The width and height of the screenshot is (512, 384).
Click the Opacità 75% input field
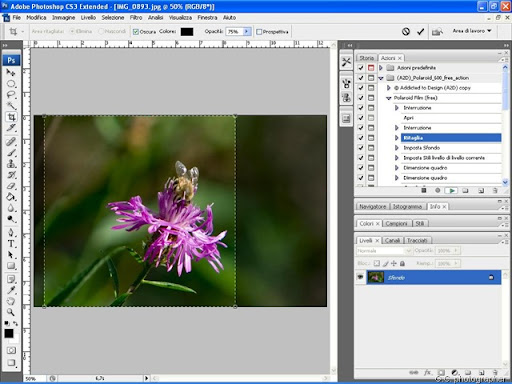click(235, 32)
